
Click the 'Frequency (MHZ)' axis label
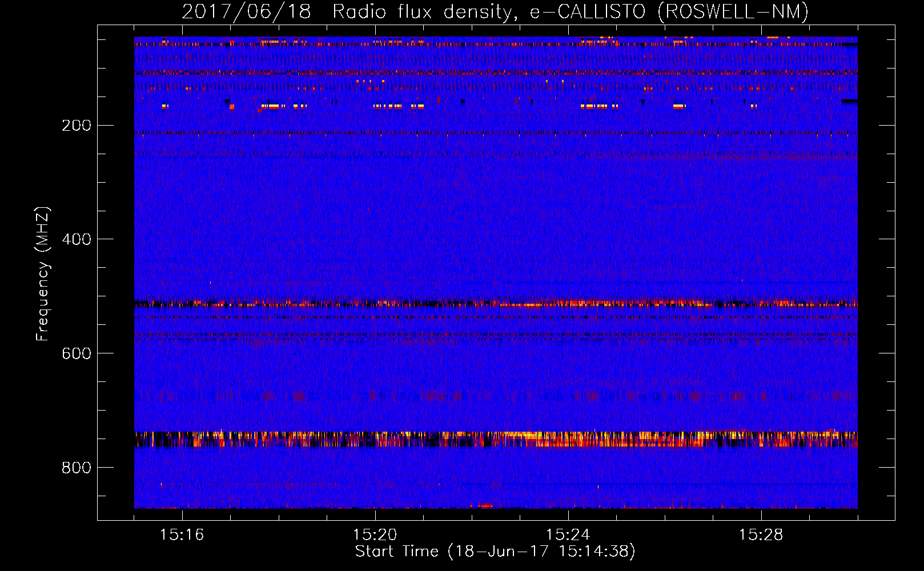tap(43, 274)
